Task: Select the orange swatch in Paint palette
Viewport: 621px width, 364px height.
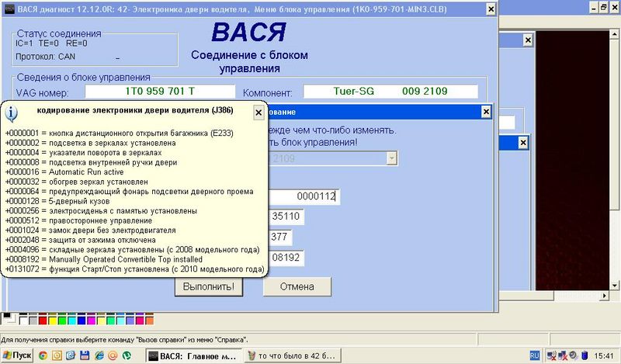Action: click(149, 321)
